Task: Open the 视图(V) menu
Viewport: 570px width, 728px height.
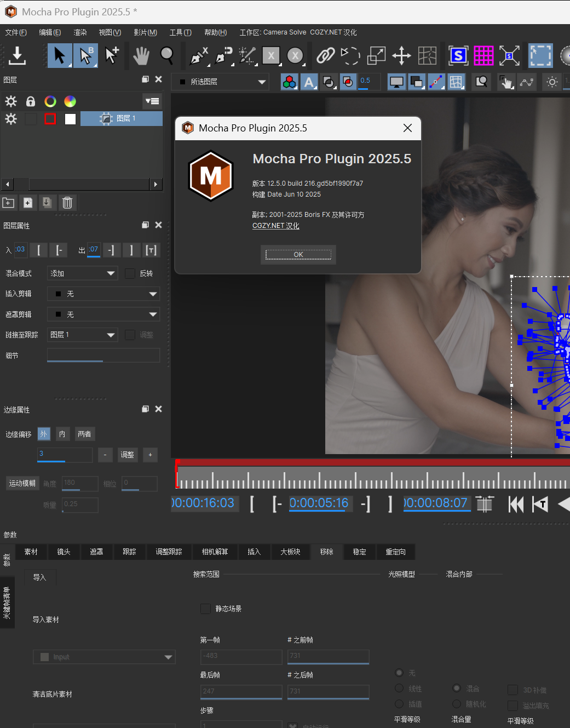Action: [110, 32]
